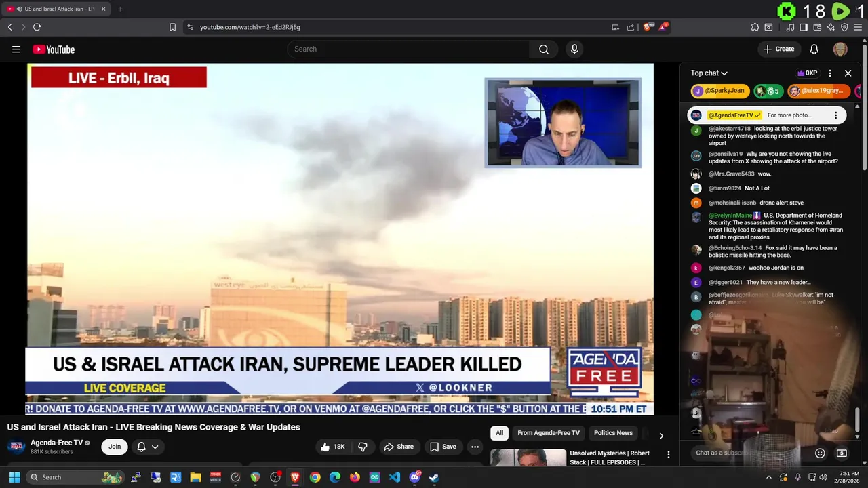Image resolution: width=868 pixels, height=488 pixels.
Task: Click the share page icon in address bar
Action: point(631,27)
